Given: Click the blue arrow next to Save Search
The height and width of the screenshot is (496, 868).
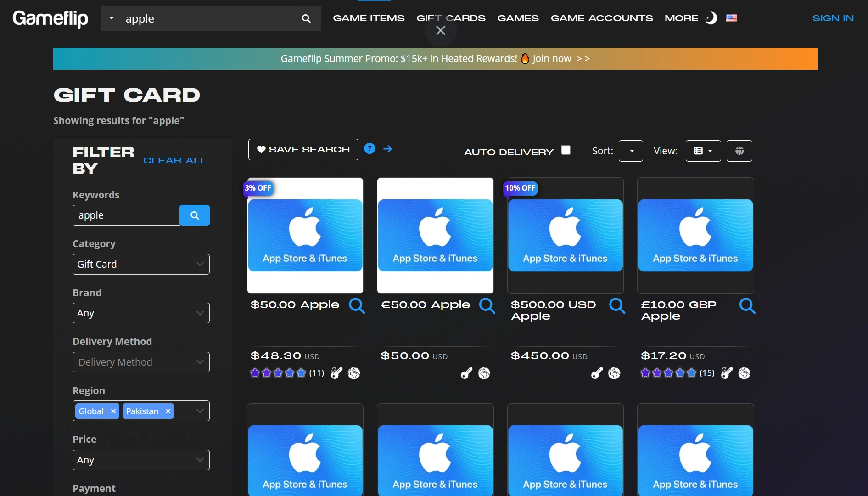Looking at the screenshot, I should (x=388, y=149).
